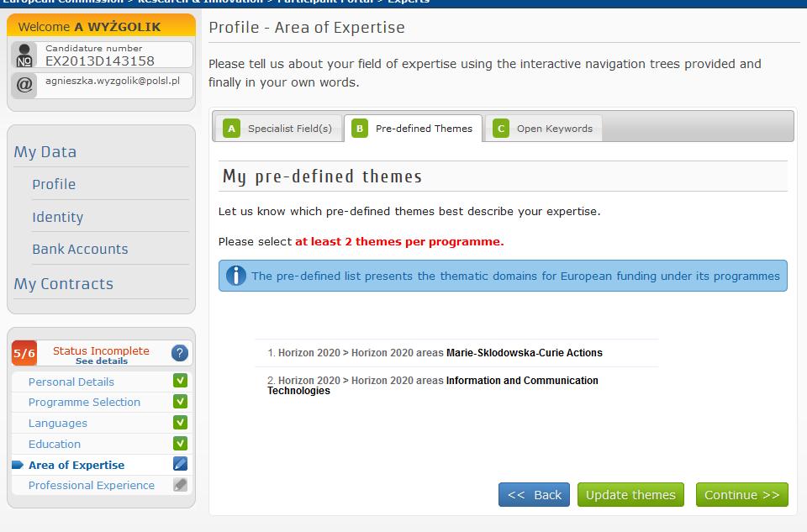Click the Continue button
Viewport: 807px width, 532px height.
click(742, 495)
